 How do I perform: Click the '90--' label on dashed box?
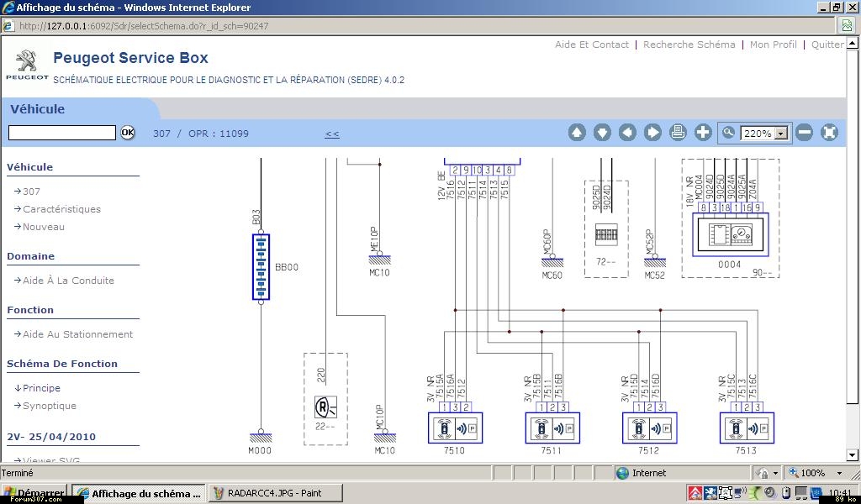tap(762, 272)
